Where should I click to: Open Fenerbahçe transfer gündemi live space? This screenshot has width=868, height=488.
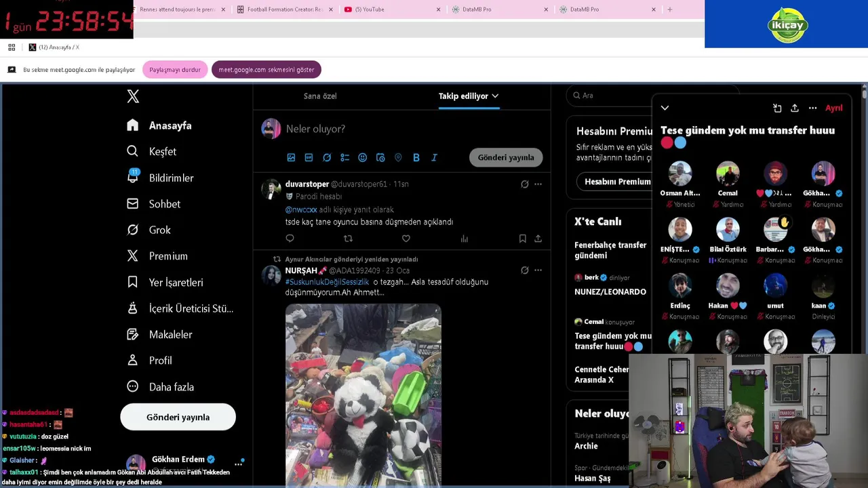click(610, 250)
